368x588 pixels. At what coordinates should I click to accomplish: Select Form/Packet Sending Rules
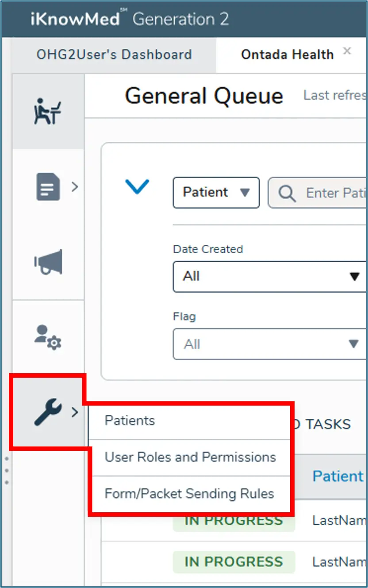click(189, 494)
